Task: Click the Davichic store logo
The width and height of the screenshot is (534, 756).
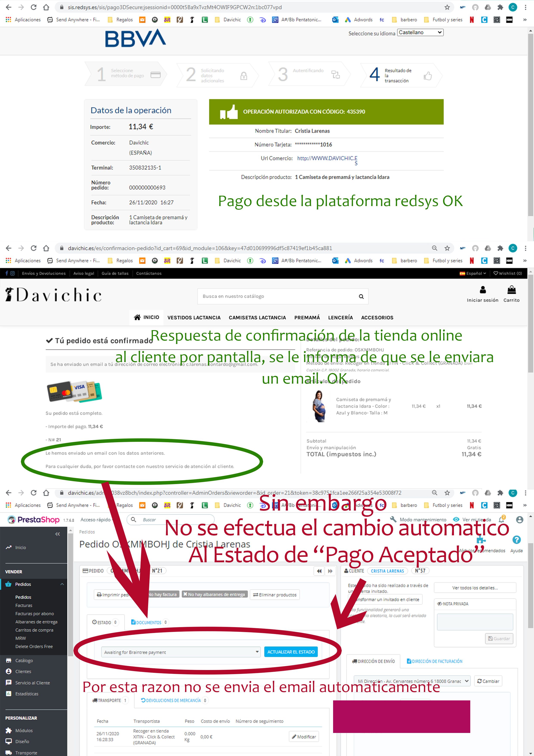Action: coord(53,295)
